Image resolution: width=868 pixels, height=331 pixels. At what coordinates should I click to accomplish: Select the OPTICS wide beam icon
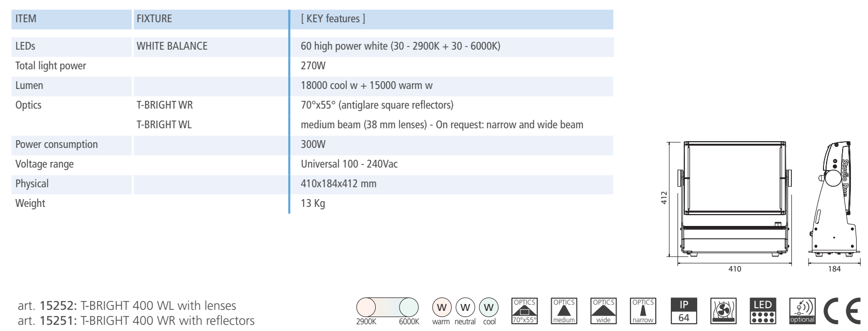[604, 311]
